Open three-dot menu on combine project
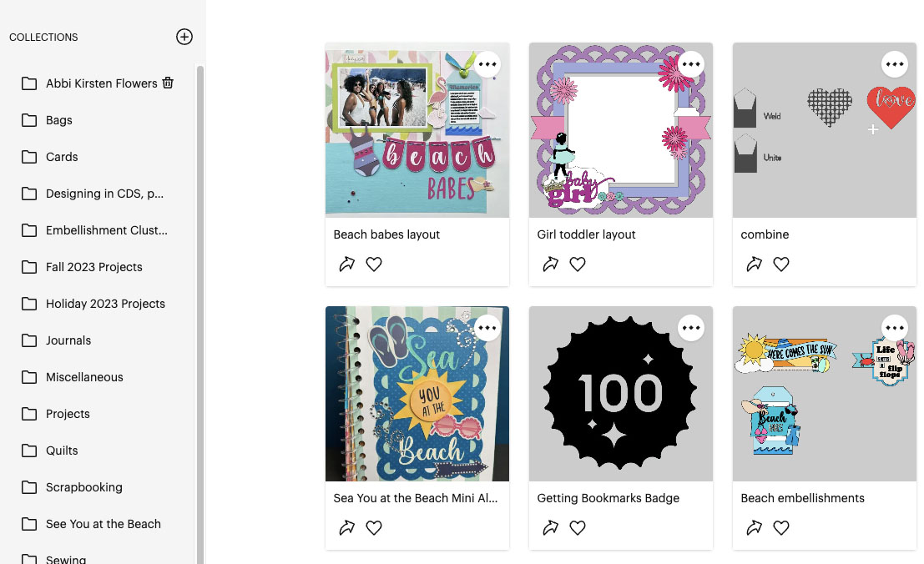Screen dimensions: 924x564 895,64
